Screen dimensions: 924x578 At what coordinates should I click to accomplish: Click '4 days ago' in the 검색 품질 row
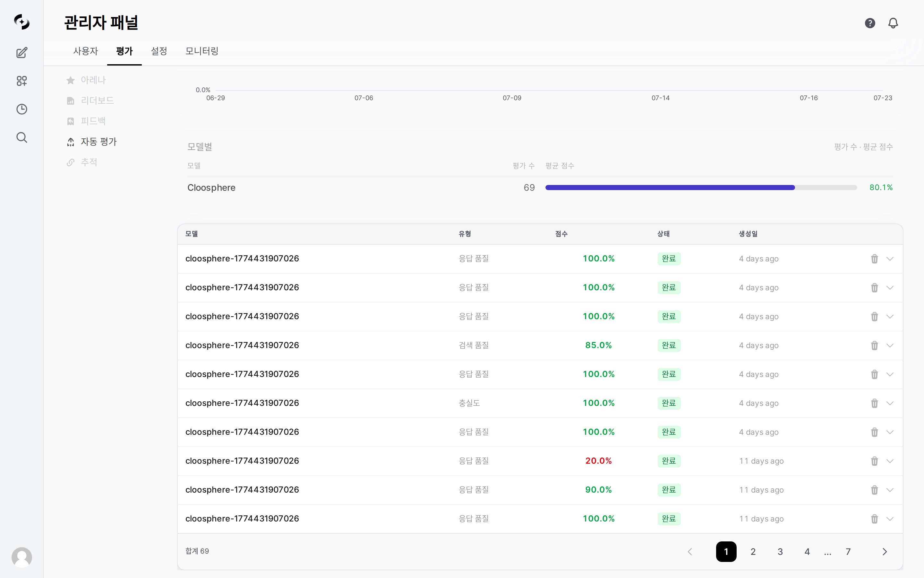[x=759, y=346]
